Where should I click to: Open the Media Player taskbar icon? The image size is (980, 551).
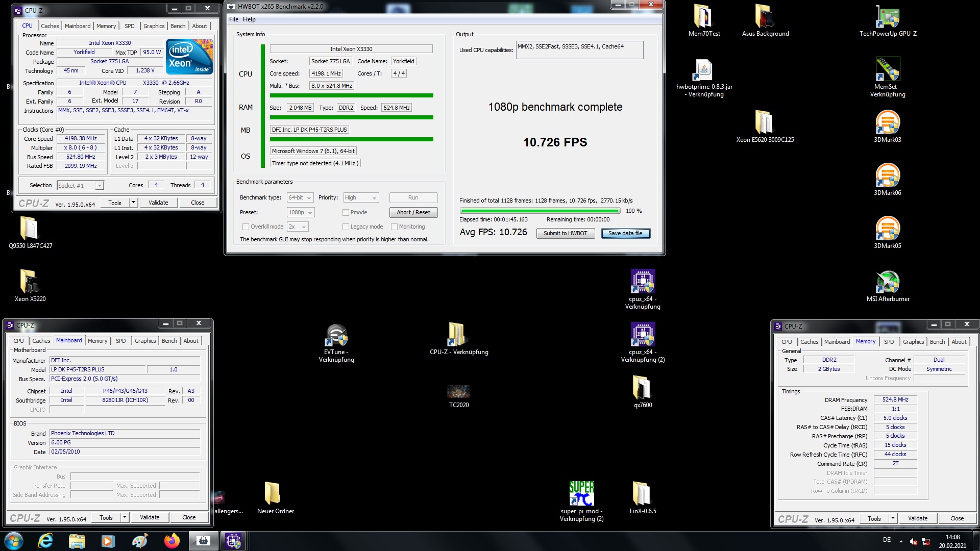coord(108,541)
